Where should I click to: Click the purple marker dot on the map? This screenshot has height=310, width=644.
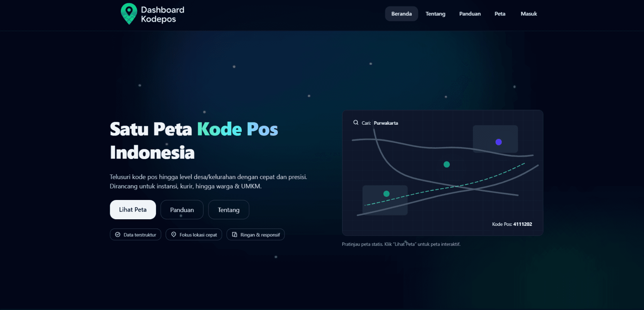pos(498,142)
